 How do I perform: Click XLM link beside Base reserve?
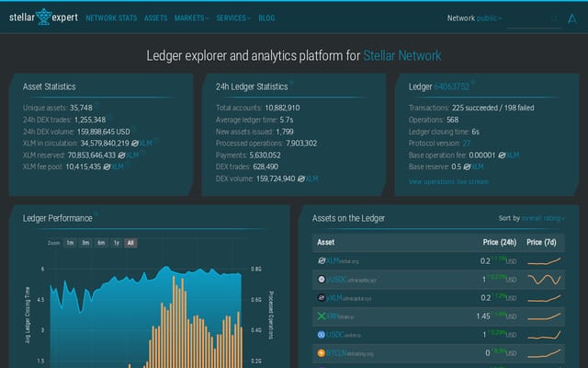pos(478,167)
